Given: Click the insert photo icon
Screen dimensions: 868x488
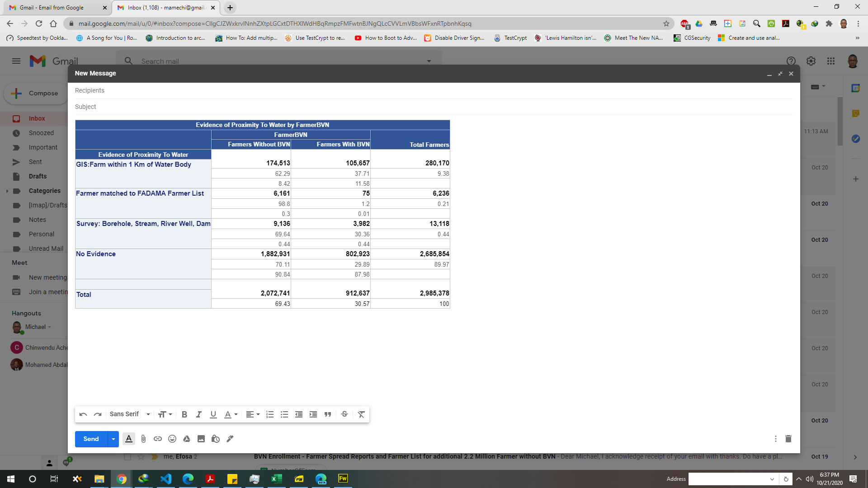Looking at the screenshot, I should [201, 439].
